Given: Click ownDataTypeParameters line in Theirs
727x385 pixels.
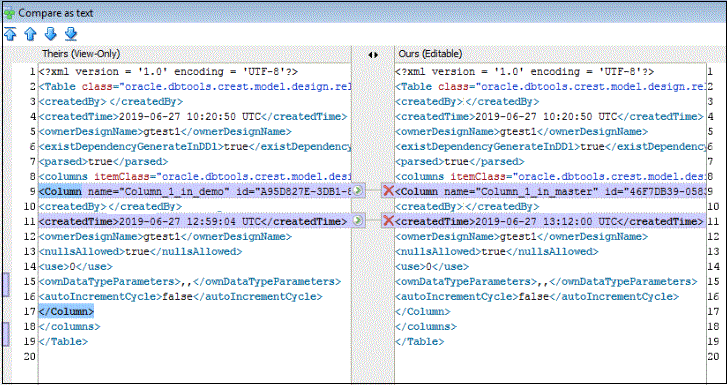Looking at the screenshot, I should tap(190, 282).
